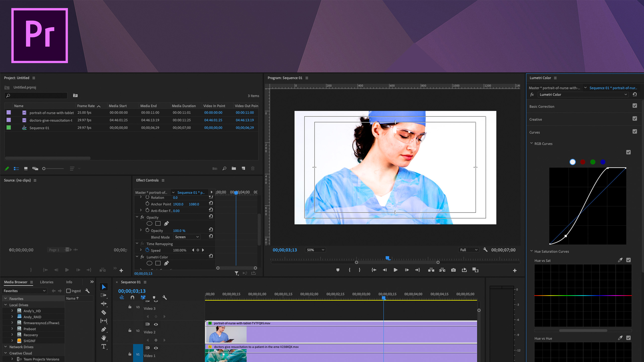Screen dimensions: 644x362
Task: Open the 50% zoom level dropdown
Action: pos(315,250)
